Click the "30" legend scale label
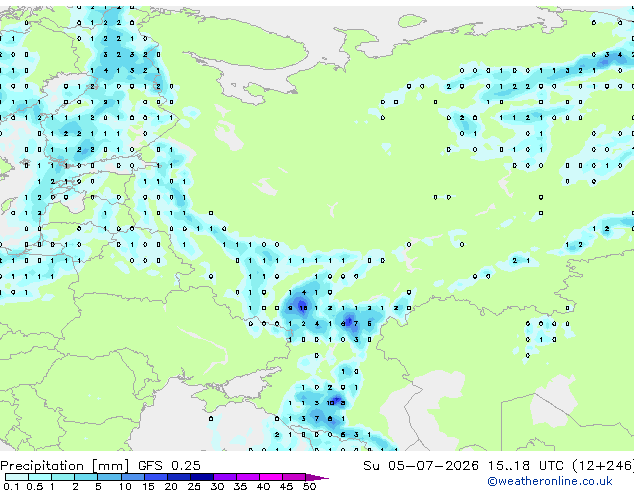 point(217,486)
